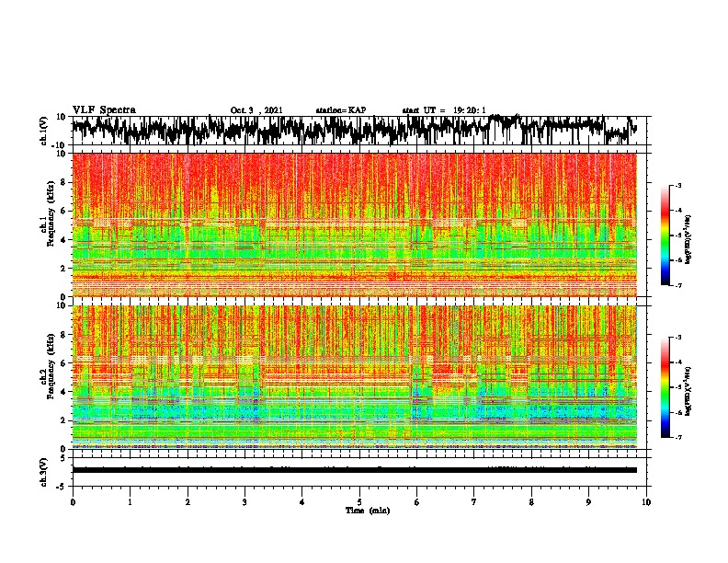Click the ch.1 voltage waveform trace panel
Viewport: 728px width, 563px height.
point(358,131)
